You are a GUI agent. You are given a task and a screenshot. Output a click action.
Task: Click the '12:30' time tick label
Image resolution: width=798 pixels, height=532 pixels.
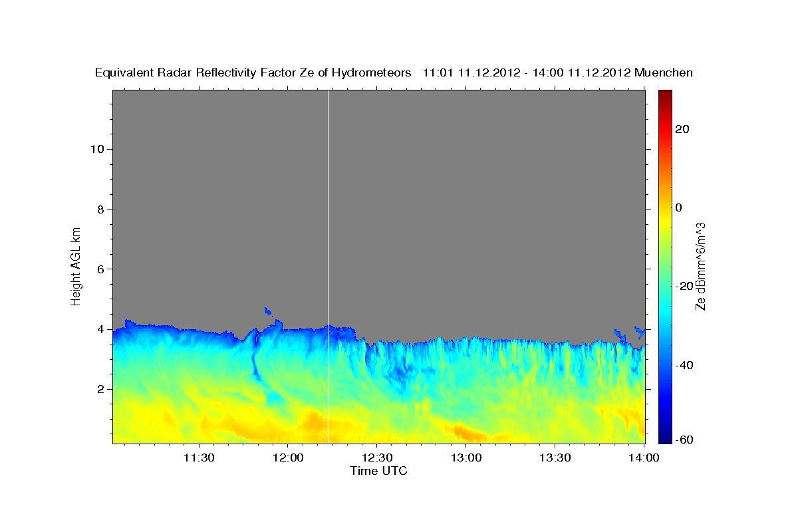(377, 458)
